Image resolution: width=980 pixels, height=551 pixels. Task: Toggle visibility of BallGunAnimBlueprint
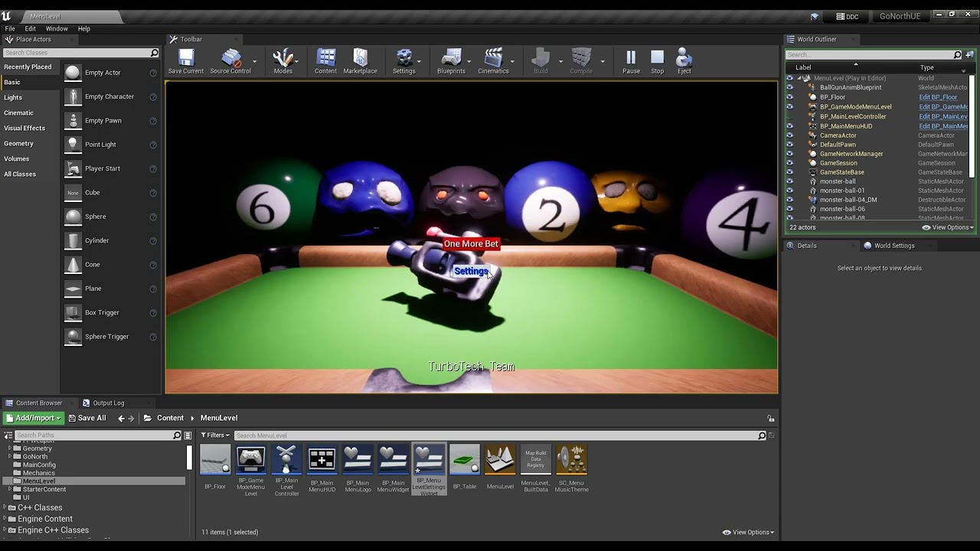[790, 87]
